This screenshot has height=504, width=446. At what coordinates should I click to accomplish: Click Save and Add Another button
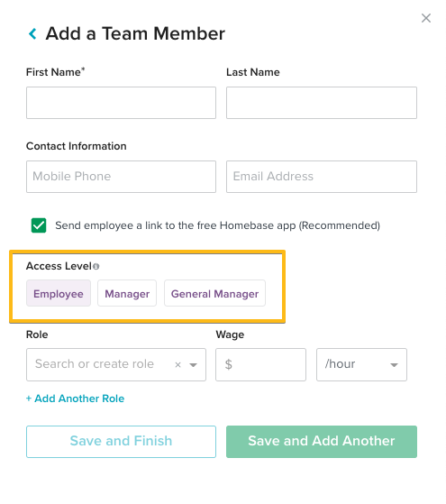(322, 442)
